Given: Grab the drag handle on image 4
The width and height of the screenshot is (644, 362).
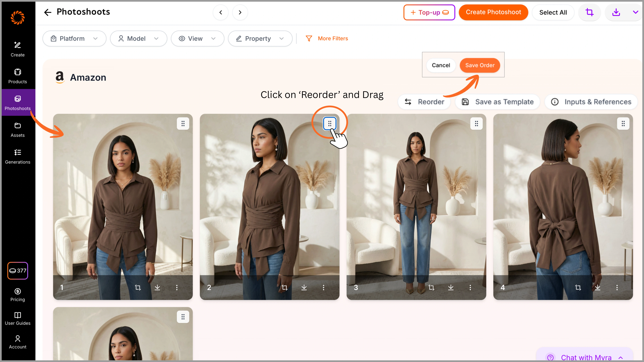Looking at the screenshot, I should pos(623,123).
